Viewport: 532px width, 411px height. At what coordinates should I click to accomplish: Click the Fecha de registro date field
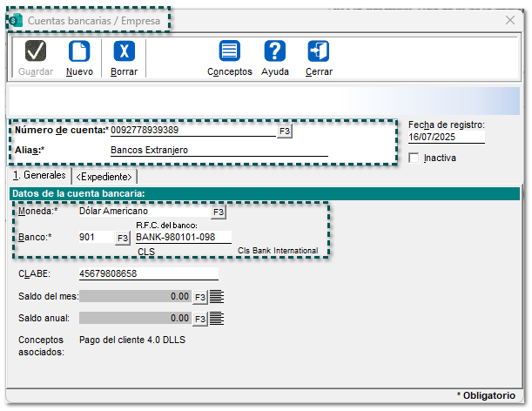point(445,137)
